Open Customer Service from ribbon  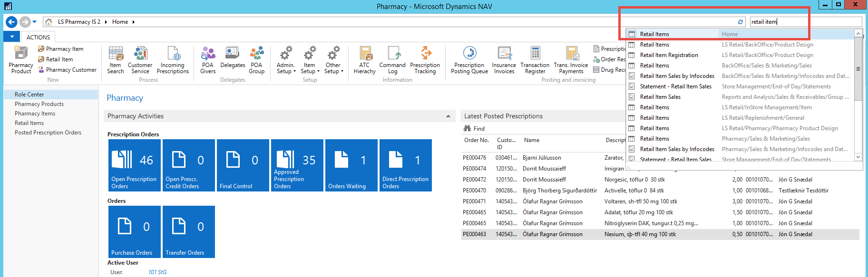140,60
